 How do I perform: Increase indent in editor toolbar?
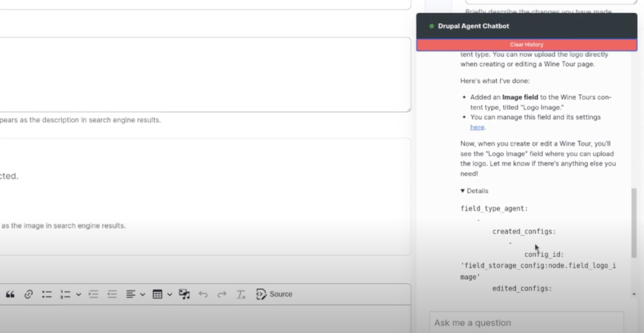tap(93, 294)
